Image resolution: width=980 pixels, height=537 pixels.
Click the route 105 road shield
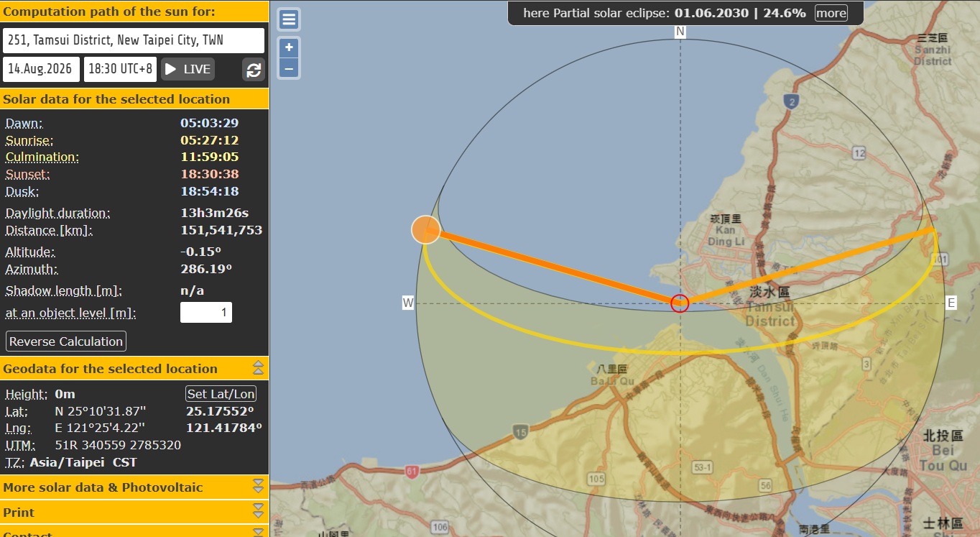coord(596,479)
